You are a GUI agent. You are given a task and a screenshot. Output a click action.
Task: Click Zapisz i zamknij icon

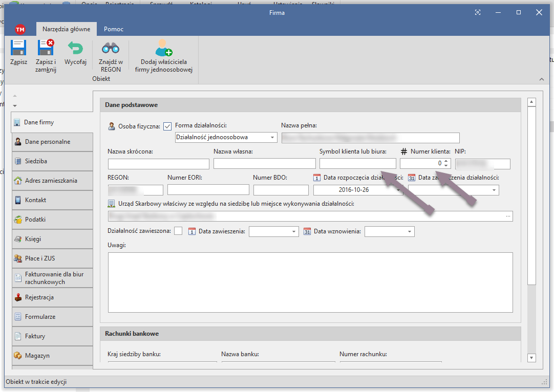click(46, 48)
